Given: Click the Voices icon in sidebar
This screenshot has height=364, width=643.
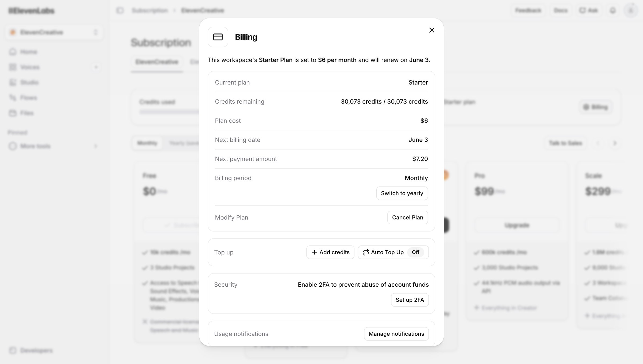Looking at the screenshot, I should (x=13, y=67).
